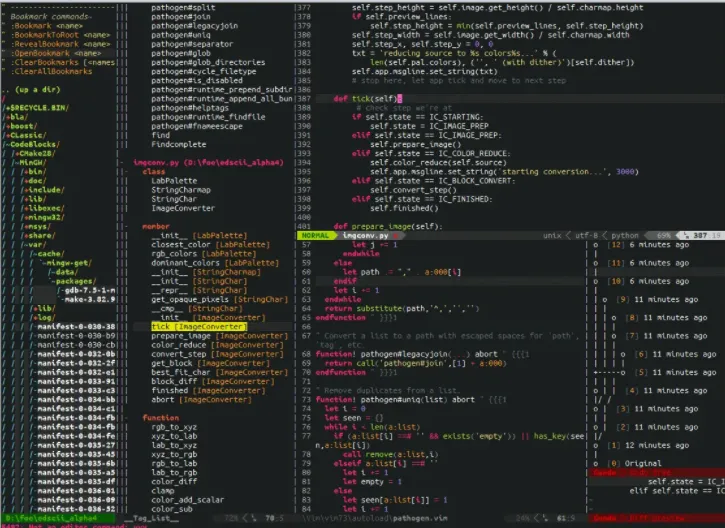Jump to the rgb_to_xyz function tag
The image size is (725, 528).
174,427
